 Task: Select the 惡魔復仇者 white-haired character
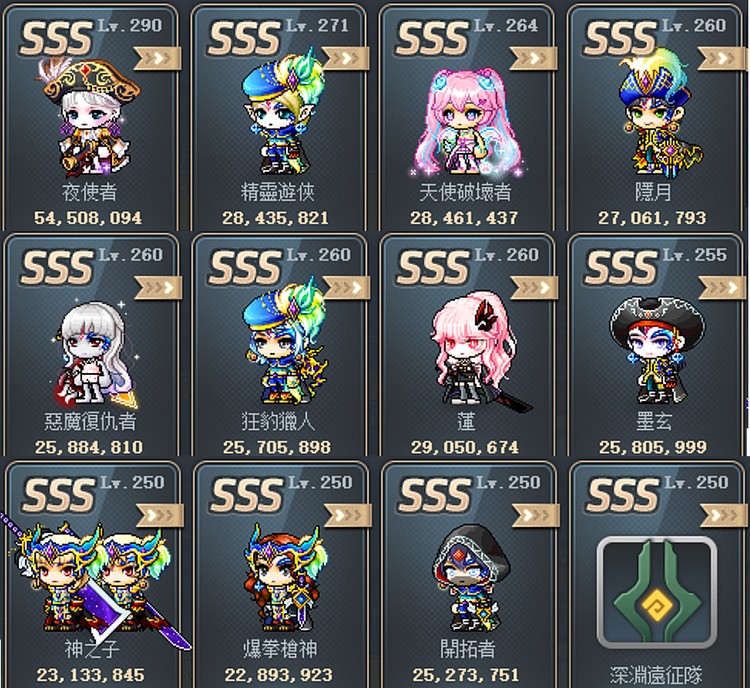coord(93,353)
